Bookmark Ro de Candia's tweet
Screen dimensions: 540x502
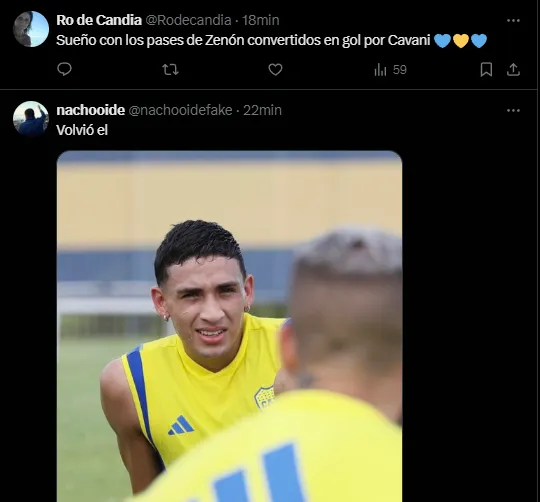point(486,70)
